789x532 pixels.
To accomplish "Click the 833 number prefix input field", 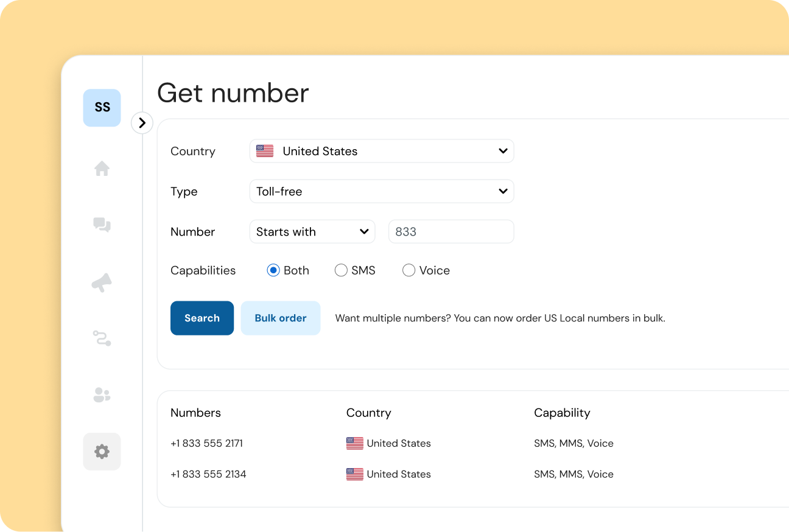I will [x=451, y=231].
